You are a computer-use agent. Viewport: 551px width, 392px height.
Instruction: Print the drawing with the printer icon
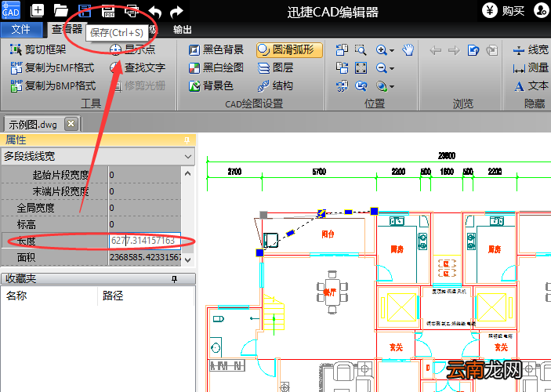coord(132,11)
